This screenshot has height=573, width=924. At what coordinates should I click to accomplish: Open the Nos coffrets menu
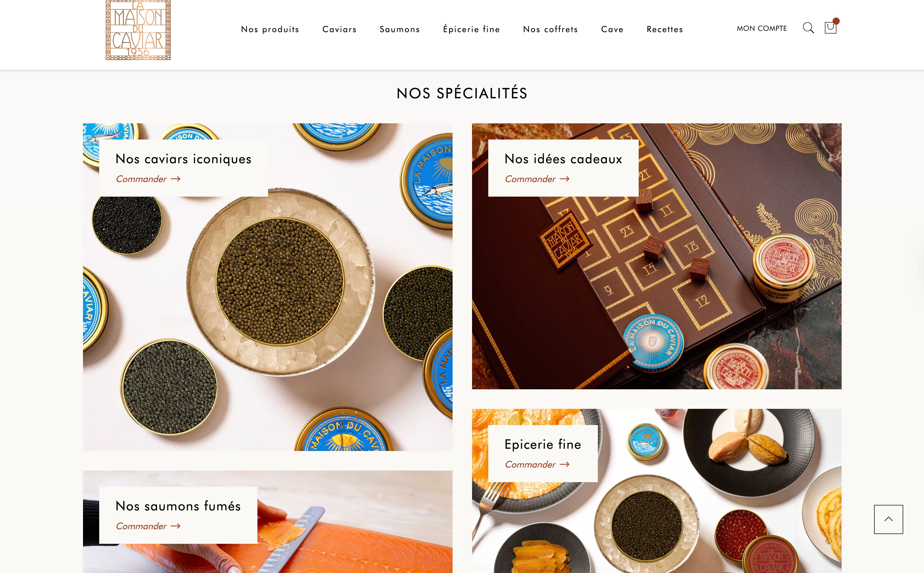[x=550, y=29]
